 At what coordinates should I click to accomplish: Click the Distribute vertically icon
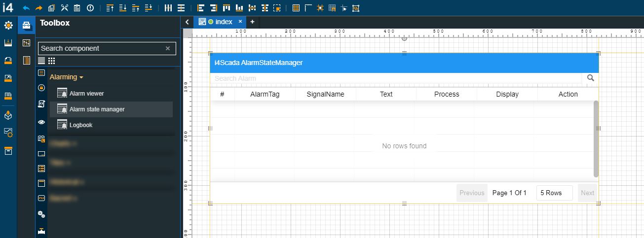click(x=181, y=8)
